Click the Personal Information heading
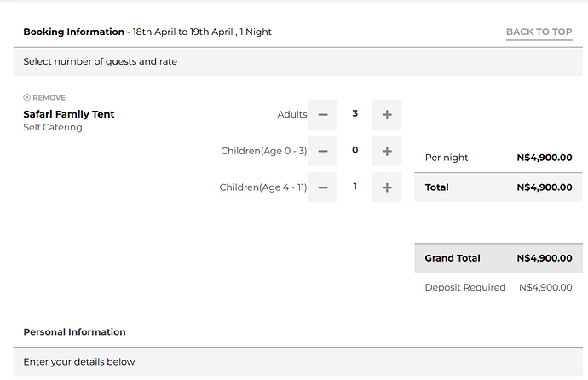 pyautogui.click(x=75, y=332)
